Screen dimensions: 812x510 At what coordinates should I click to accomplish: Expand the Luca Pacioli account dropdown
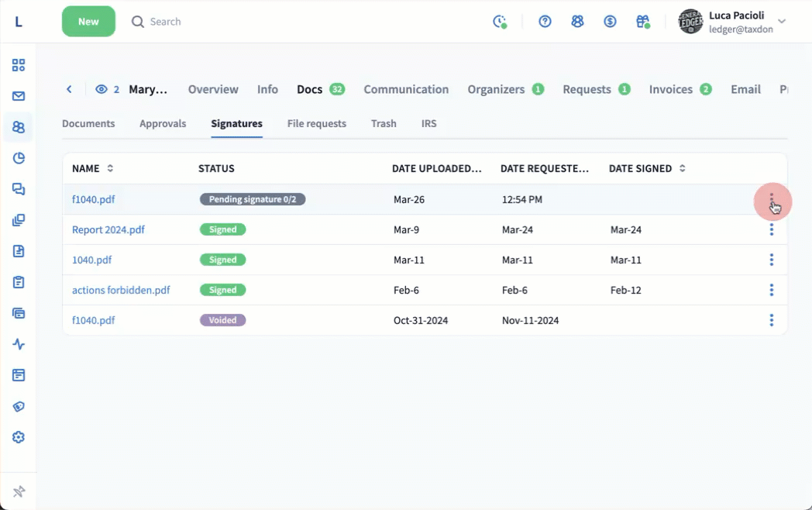click(x=782, y=22)
